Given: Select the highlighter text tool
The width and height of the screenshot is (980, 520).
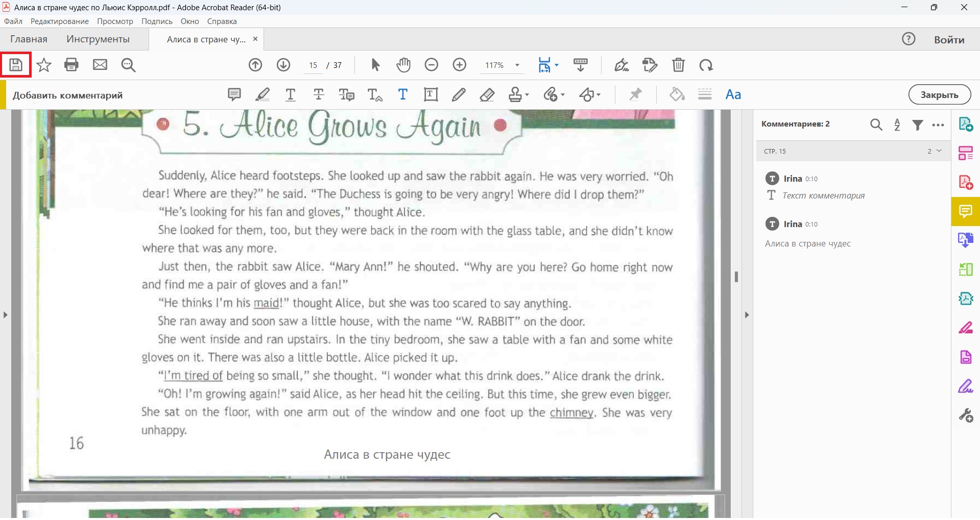Looking at the screenshot, I should [x=262, y=94].
